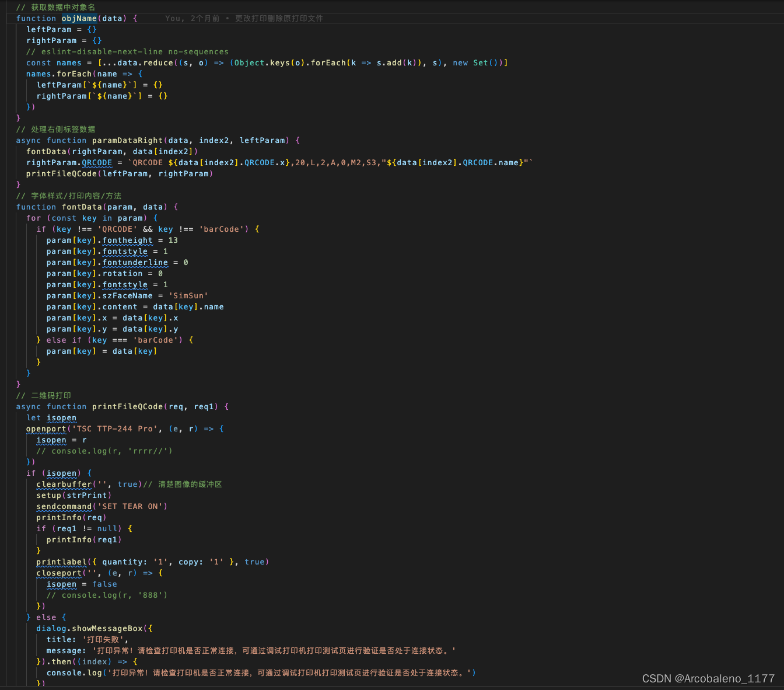
Task: Click the comment '// 处理右侧标签数据'
Action: tap(55, 129)
